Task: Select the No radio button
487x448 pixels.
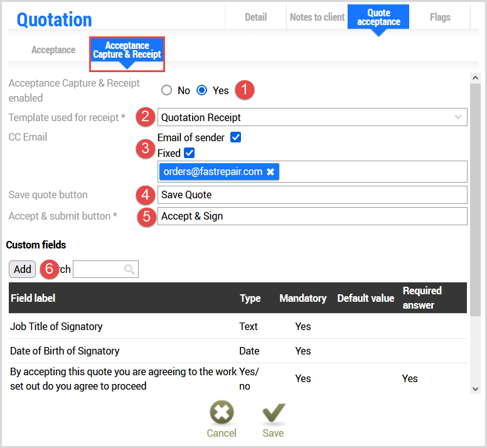Action: pyautogui.click(x=166, y=90)
